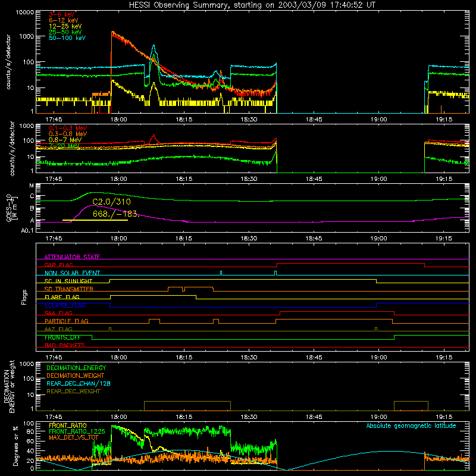
Task: Click the 0.1-0.3 MeV red peak near 18:08
Action: click(x=154, y=136)
